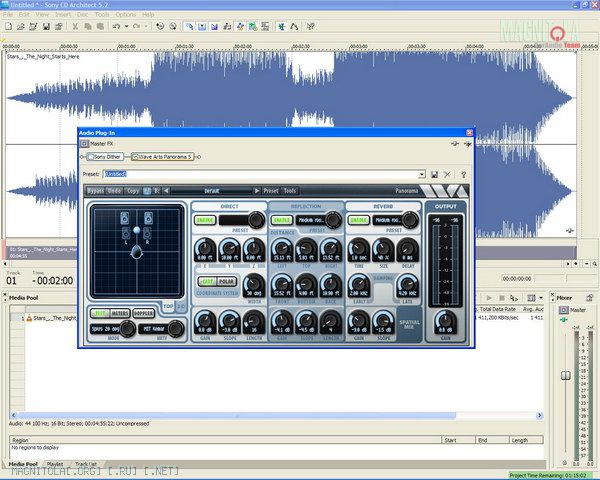The height and width of the screenshot is (480, 600).
Task: Save the plug-in preset with disk icon
Action: coord(435,174)
